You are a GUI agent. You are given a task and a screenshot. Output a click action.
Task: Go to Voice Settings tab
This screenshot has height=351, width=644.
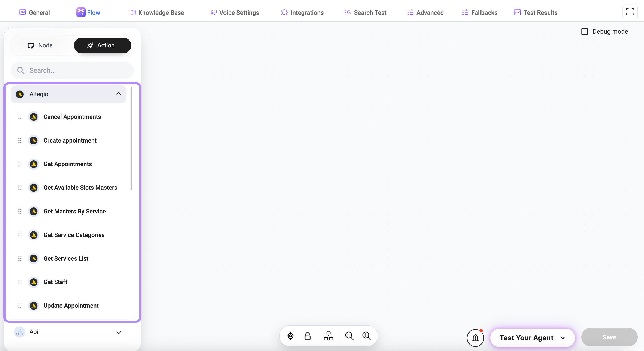coord(234,12)
